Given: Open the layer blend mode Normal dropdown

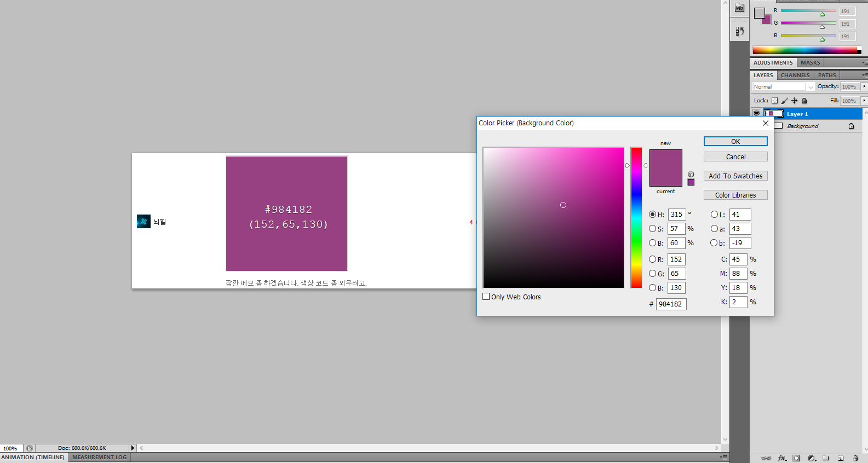Looking at the screenshot, I should point(783,87).
